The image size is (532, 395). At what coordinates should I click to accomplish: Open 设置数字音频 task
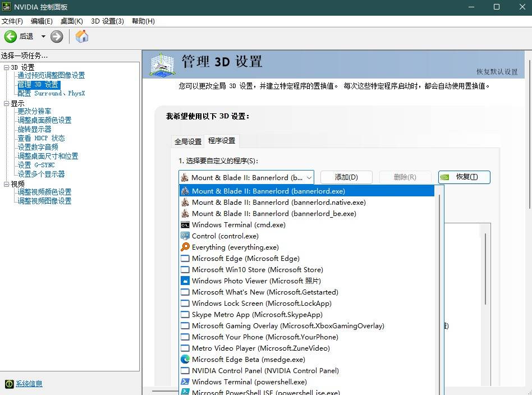pos(38,147)
